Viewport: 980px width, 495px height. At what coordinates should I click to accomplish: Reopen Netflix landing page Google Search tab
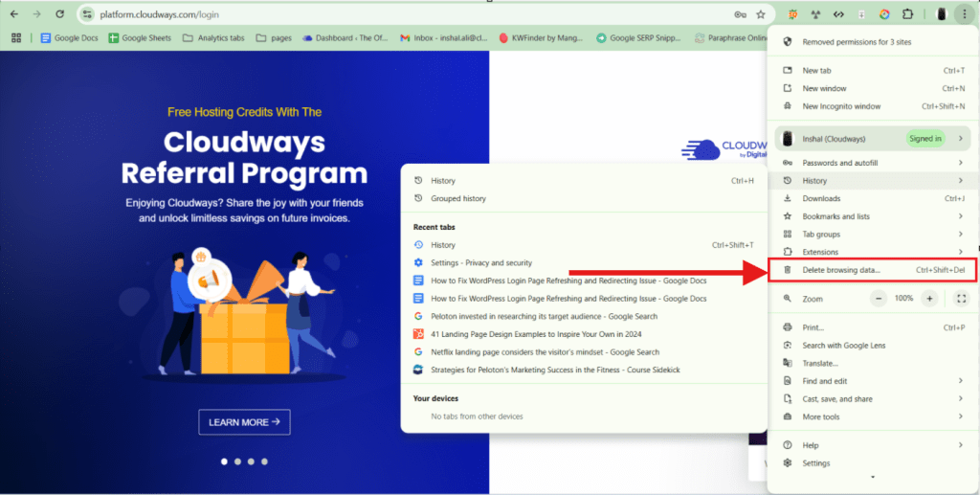[x=584, y=352]
